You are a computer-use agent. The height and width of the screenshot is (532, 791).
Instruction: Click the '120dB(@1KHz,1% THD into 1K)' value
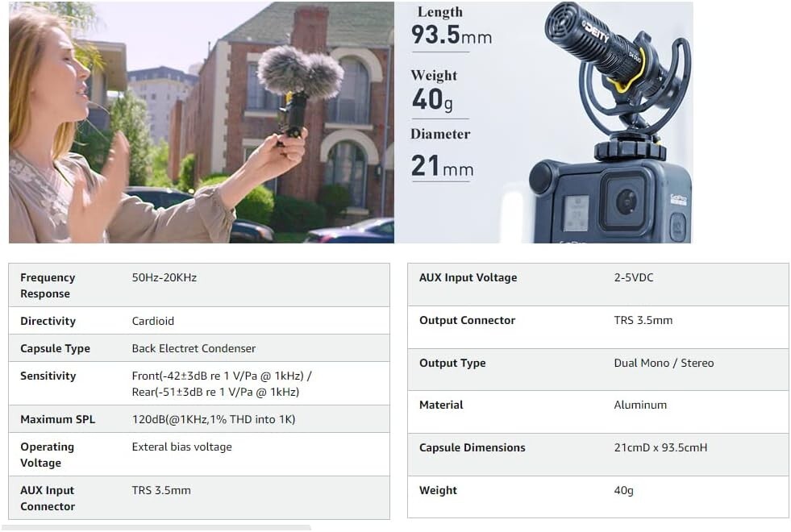(214, 419)
